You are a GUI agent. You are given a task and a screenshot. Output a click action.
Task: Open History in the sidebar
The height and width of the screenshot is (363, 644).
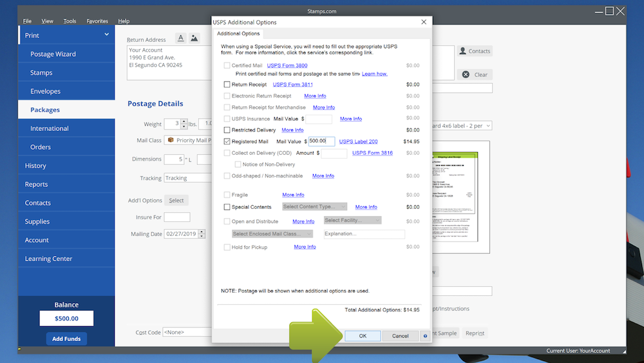tap(66, 166)
